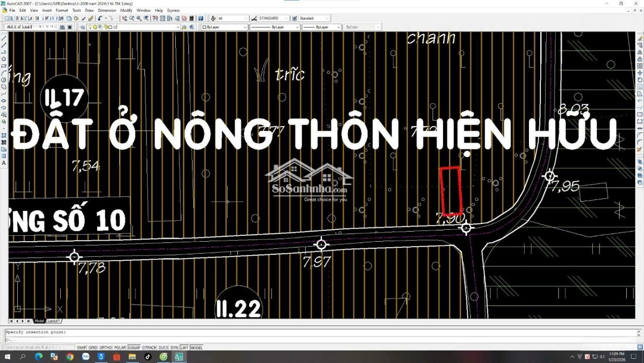644x363 pixels.
Task: Click the Undo arrow icon
Action: click(x=100, y=19)
